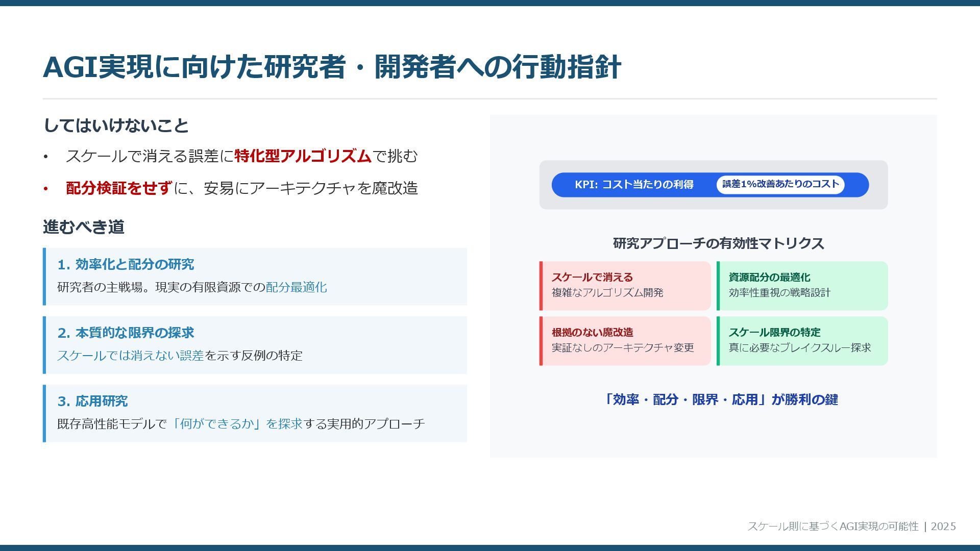This screenshot has height=551, width=980.
Task: Click the green スケール限界の特定 matrix cell
Action: point(802,341)
